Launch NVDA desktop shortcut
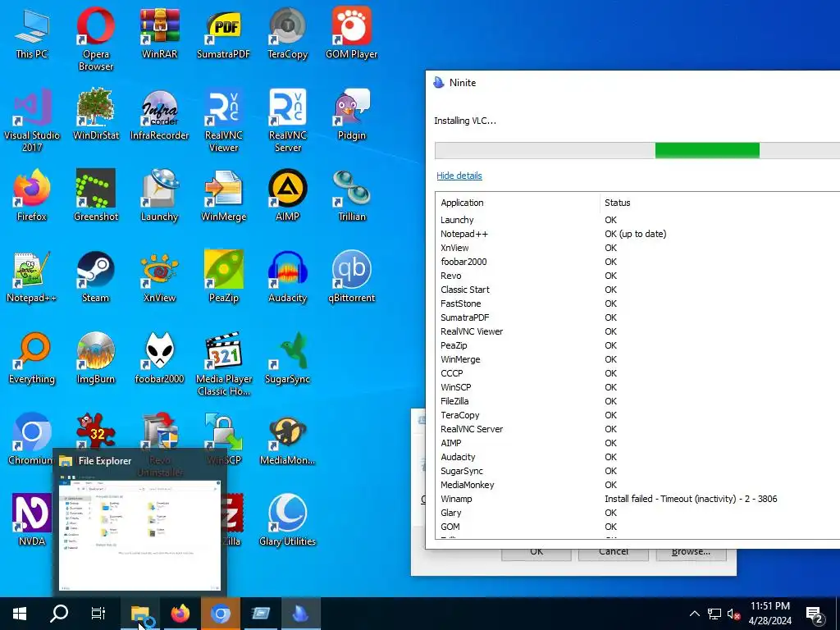The height and width of the screenshot is (630, 840). tap(32, 519)
